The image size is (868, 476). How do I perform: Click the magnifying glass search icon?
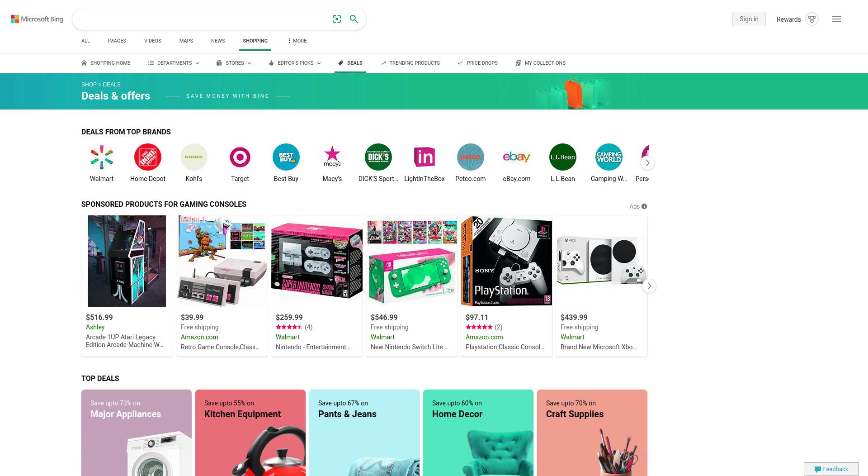click(354, 19)
